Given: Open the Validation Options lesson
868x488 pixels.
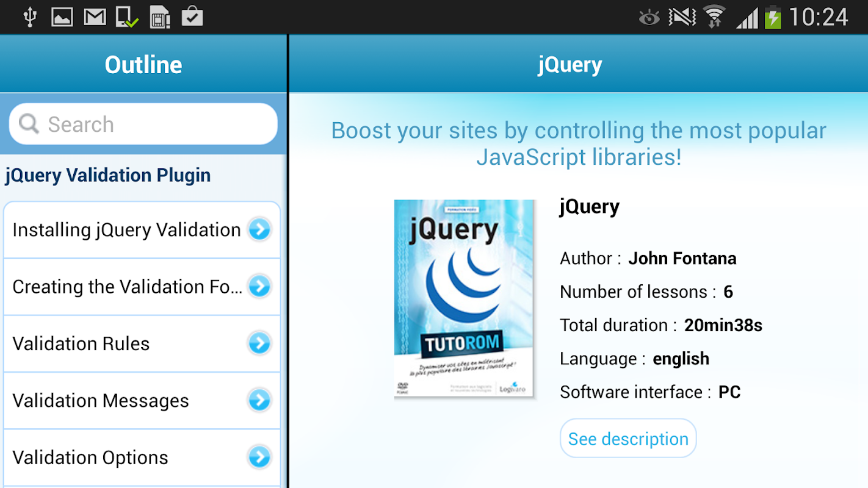Looking at the screenshot, I should pos(142,457).
